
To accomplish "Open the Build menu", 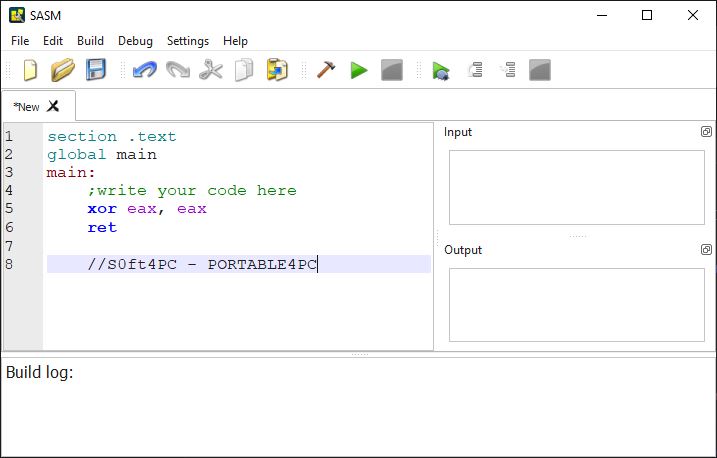I will (x=90, y=41).
